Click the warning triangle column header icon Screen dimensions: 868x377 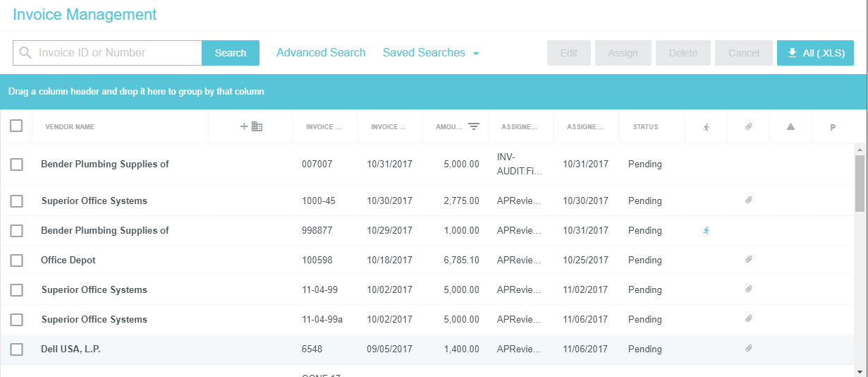[x=790, y=127]
